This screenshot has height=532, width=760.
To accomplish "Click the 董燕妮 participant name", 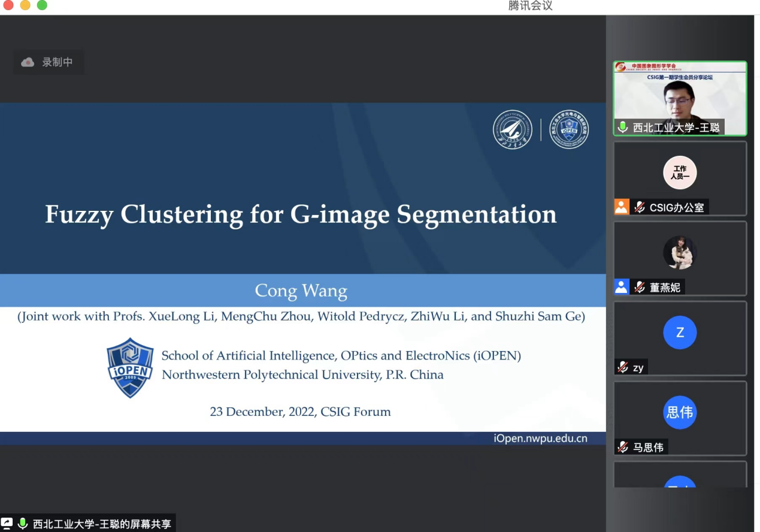I will [665, 287].
